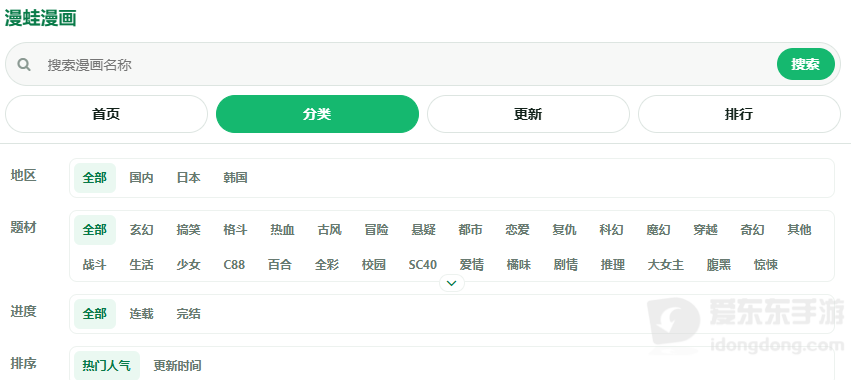Pick the 悬疑 genre filter

coord(423,230)
